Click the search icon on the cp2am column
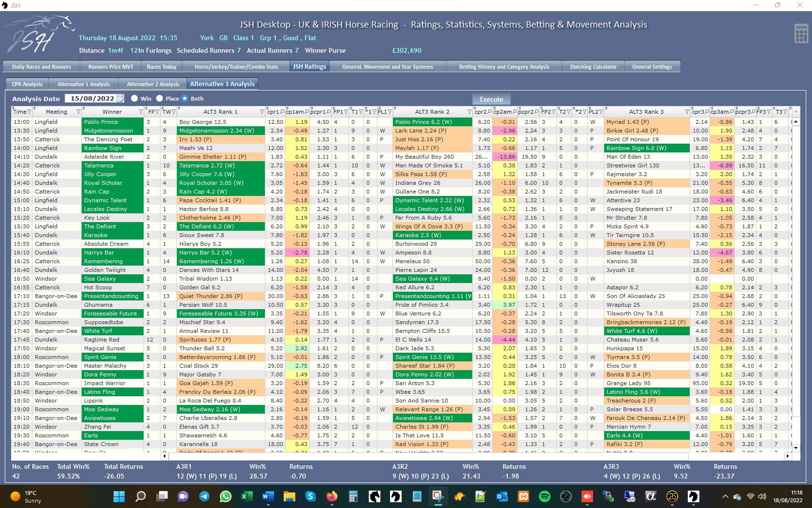The image size is (812, 508). pyautogui.click(x=515, y=112)
